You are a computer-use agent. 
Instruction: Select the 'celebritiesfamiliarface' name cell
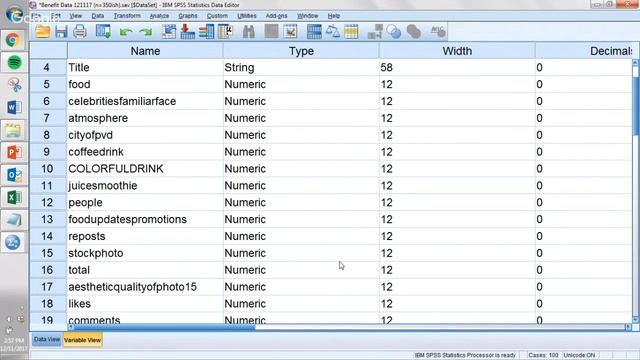point(145,101)
